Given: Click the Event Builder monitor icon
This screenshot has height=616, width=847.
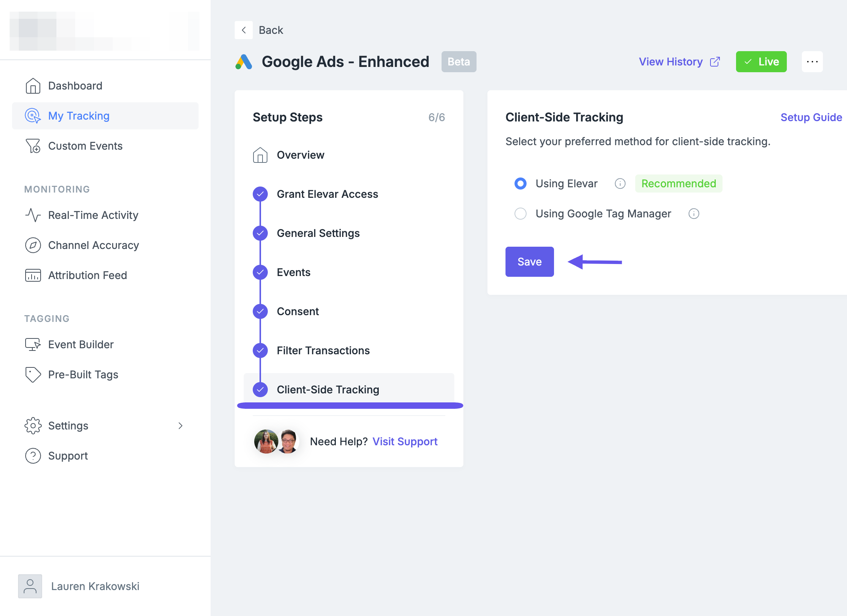Looking at the screenshot, I should (33, 344).
